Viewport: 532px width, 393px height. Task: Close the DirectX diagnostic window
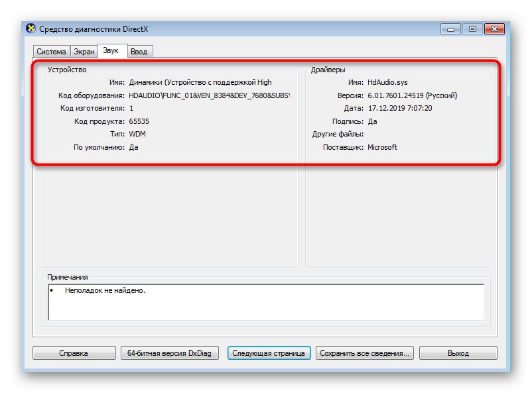[x=494, y=29]
